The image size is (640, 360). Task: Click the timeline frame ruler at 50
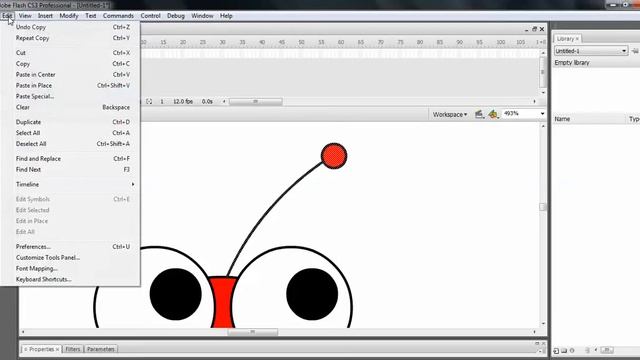tap(301, 42)
